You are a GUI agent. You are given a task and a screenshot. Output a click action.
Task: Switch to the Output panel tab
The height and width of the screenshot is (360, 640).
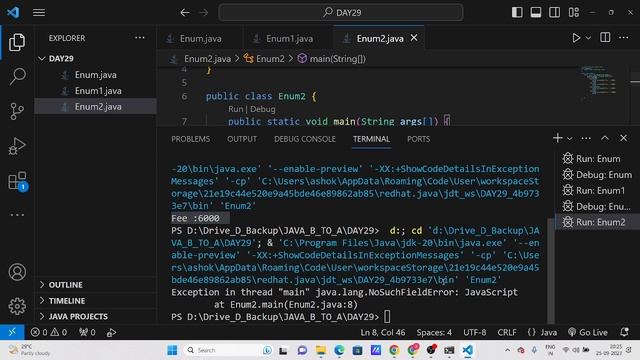242,139
